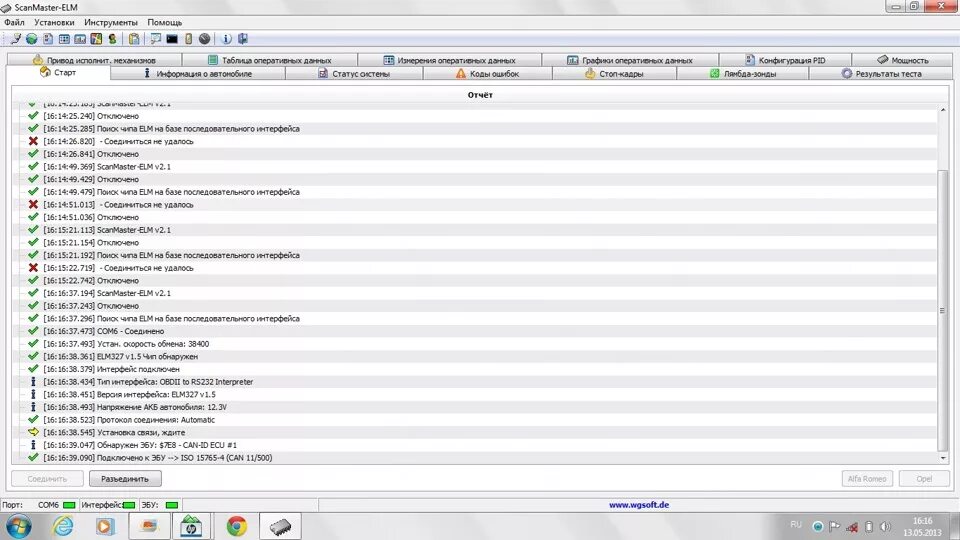Open the Лямбда-зонды tab

click(743, 73)
